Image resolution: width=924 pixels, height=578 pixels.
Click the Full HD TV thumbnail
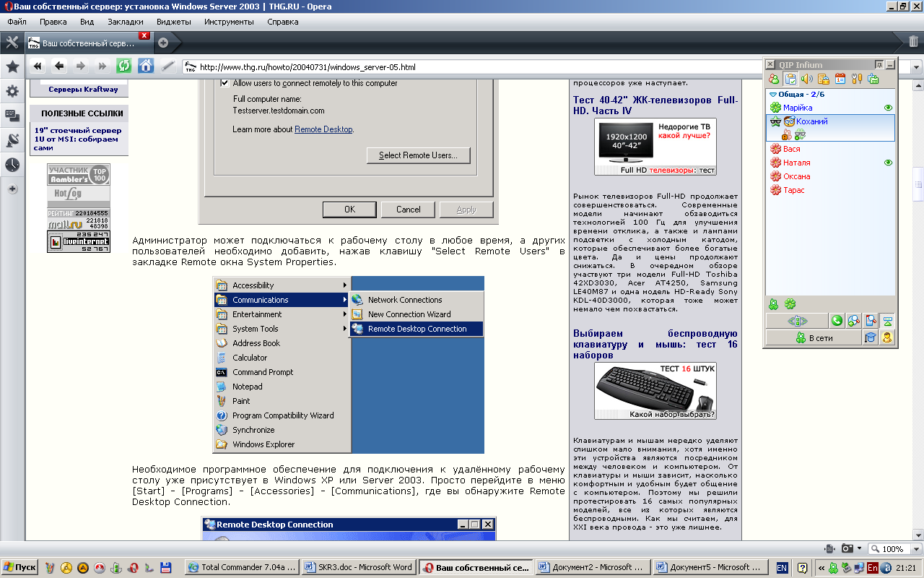coord(655,147)
